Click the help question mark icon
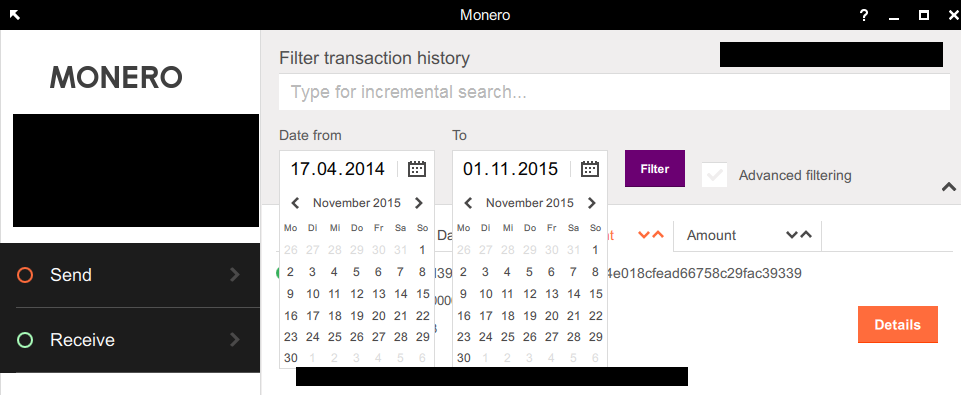 864,15
